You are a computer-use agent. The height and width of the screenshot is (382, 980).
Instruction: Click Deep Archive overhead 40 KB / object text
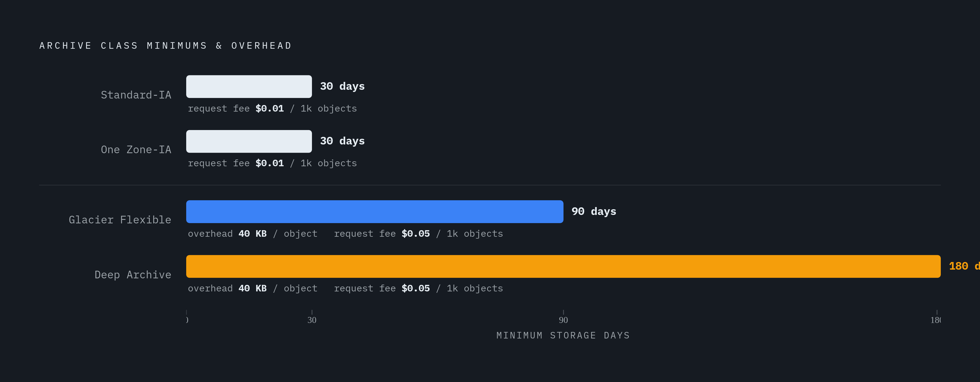coord(253,288)
